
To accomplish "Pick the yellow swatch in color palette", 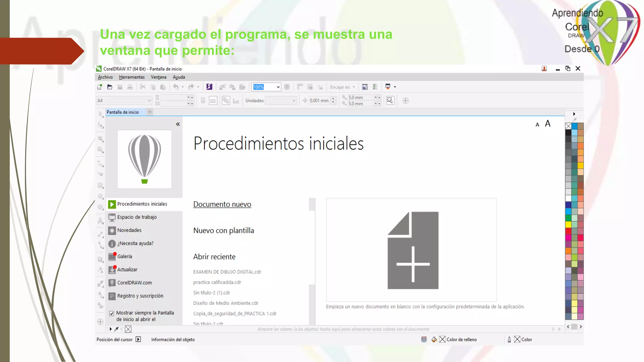I will tap(568, 224).
